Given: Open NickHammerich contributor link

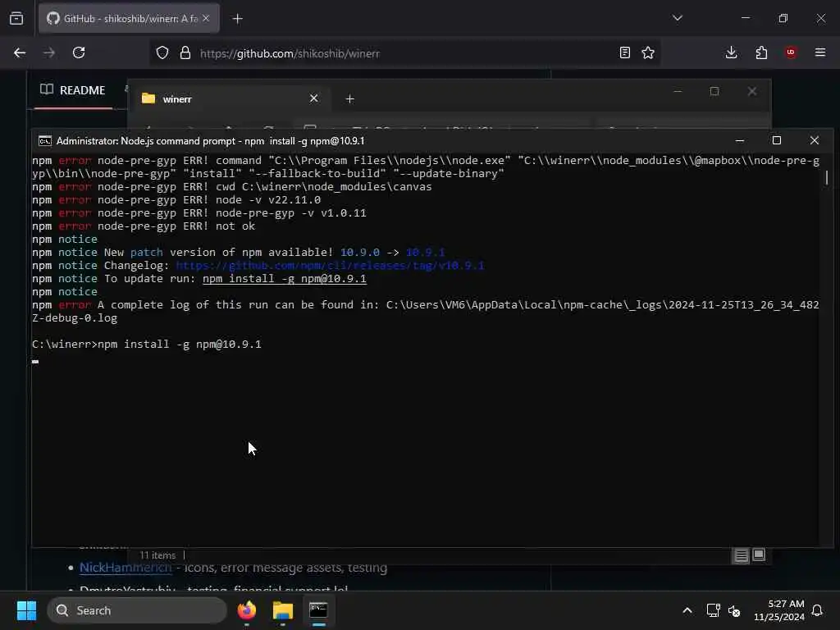Looking at the screenshot, I should tap(126, 568).
